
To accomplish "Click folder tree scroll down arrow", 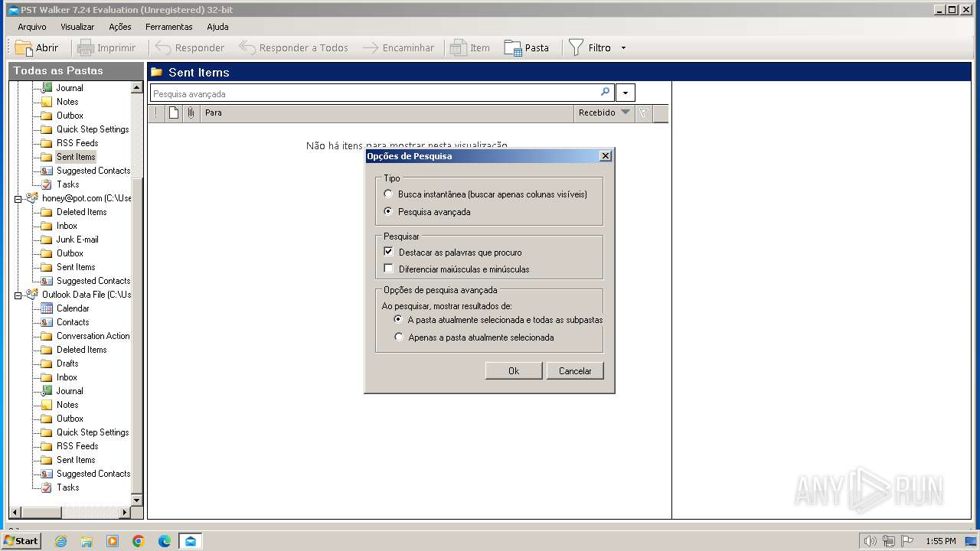I will pyautogui.click(x=137, y=500).
